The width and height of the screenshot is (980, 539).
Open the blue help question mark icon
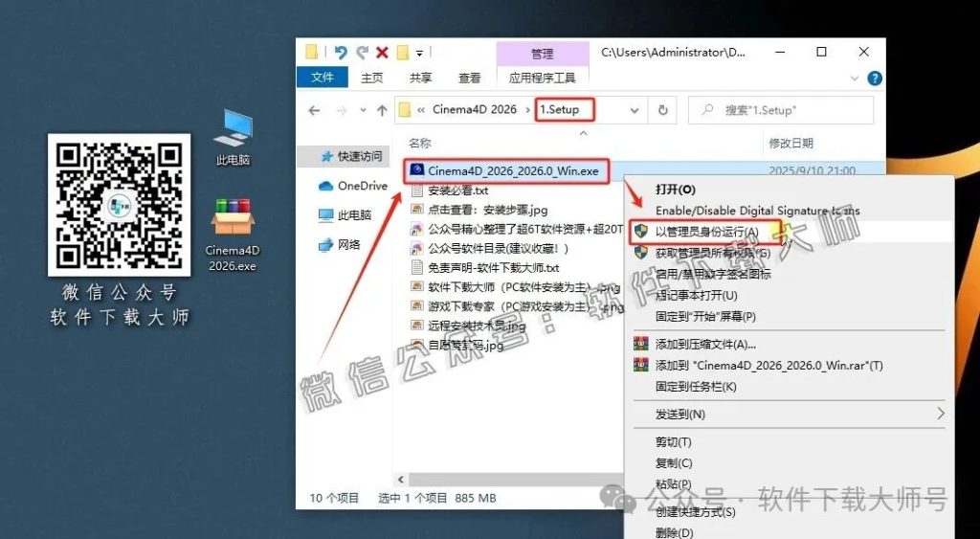(x=875, y=79)
